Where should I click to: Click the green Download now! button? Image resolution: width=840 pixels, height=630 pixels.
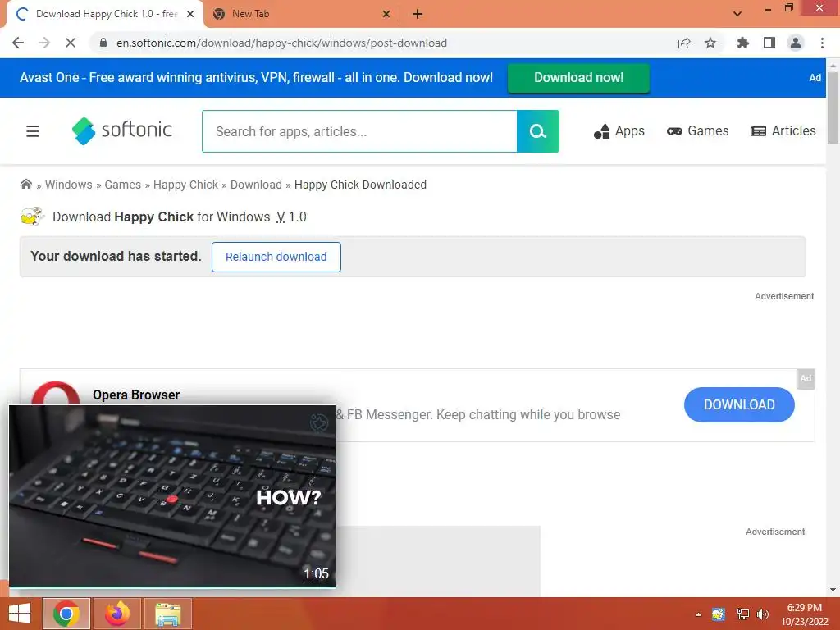coord(578,78)
